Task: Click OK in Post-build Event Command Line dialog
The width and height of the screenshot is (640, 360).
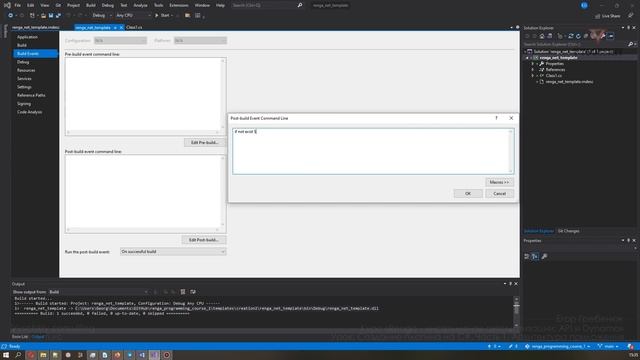Action: click(468, 193)
